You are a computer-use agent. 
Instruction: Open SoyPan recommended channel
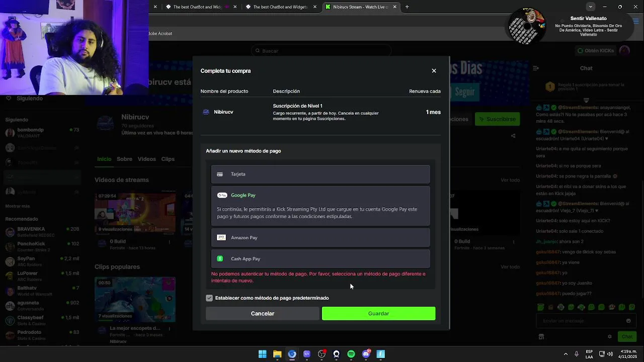click(43, 261)
